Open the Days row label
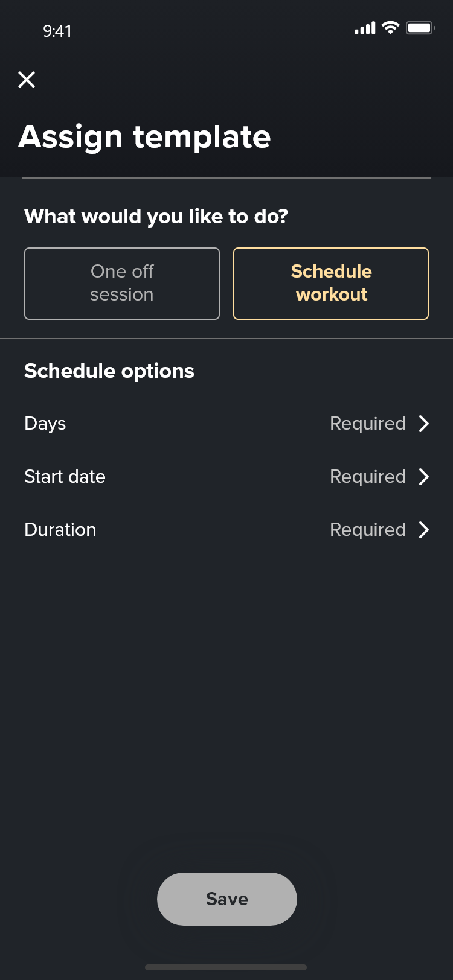Screen dimensions: 453x980 (x=45, y=424)
